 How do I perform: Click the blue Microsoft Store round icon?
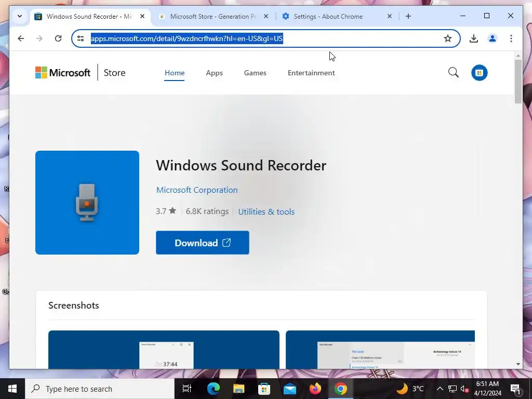(479, 73)
